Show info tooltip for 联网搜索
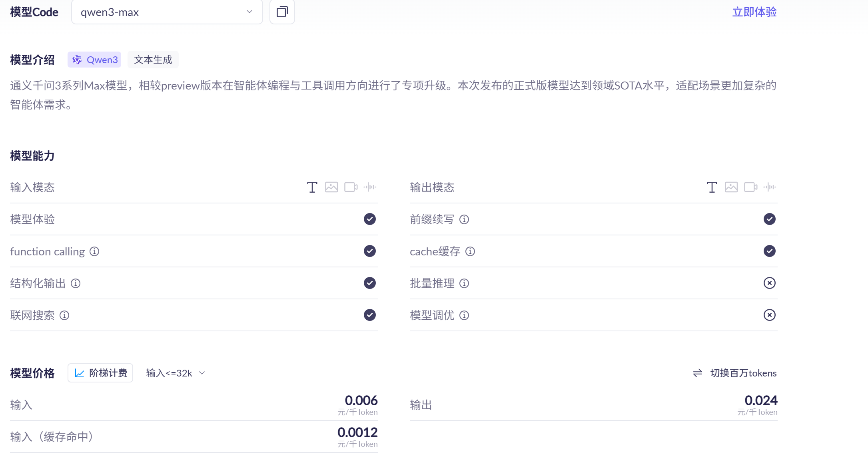This screenshot has width=868, height=458. click(x=64, y=315)
